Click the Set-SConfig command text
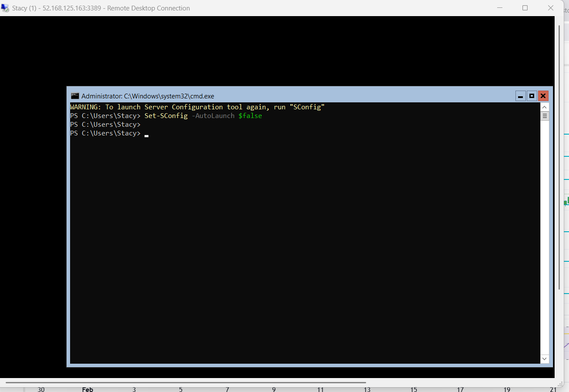The height and width of the screenshot is (392, 569). pyautogui.click(x=166, y=116)
